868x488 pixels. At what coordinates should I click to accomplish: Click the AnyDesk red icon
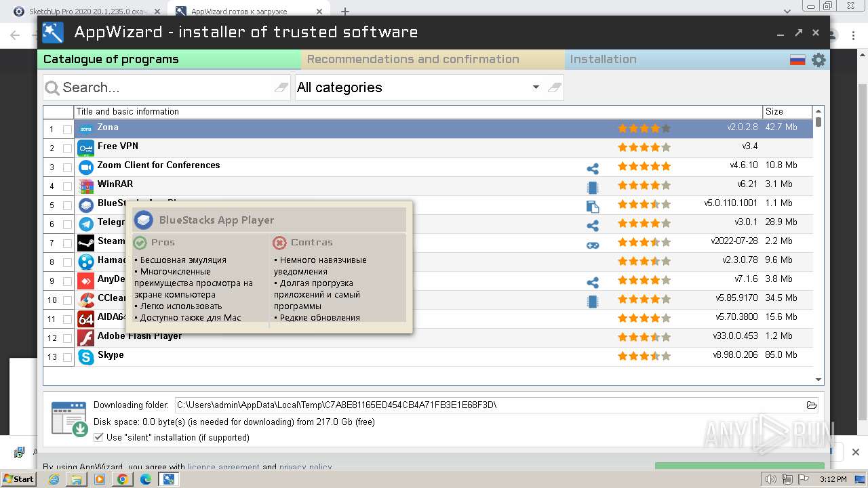click(85, 281)
